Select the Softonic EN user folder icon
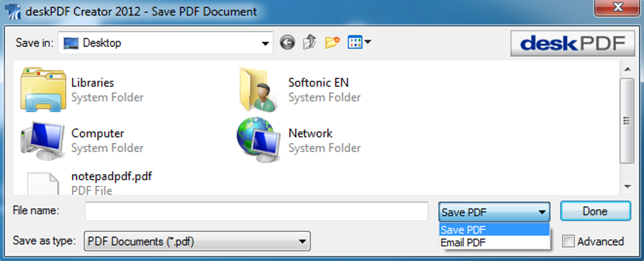 pos(258,90)
